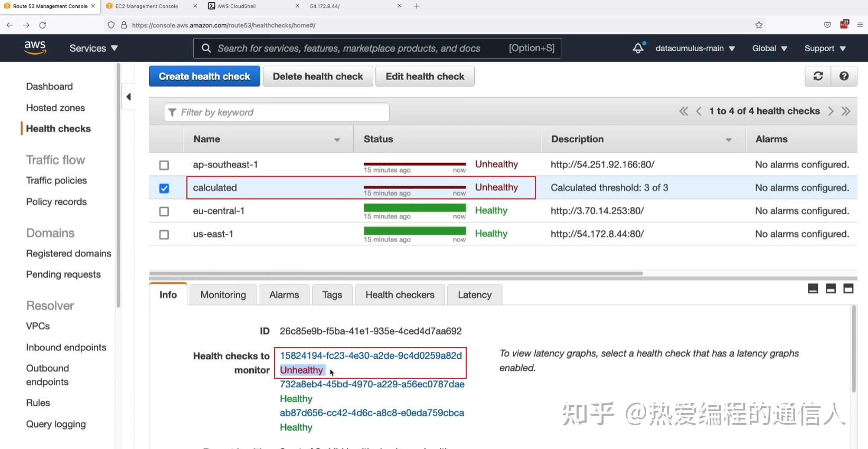Check the ap-southeast-1 row checkbox
The height and width of the screenshot is (449, 868).
click(x=164, y=165)
